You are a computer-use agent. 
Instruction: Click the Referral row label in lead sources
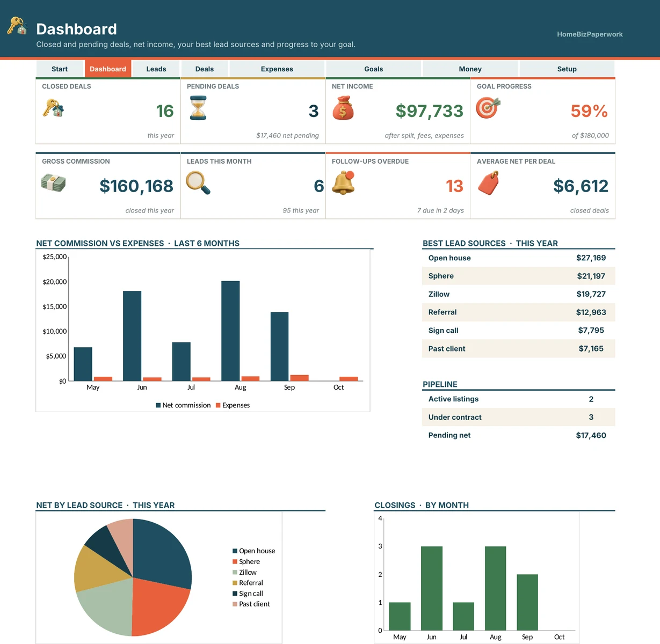[443, 312]
